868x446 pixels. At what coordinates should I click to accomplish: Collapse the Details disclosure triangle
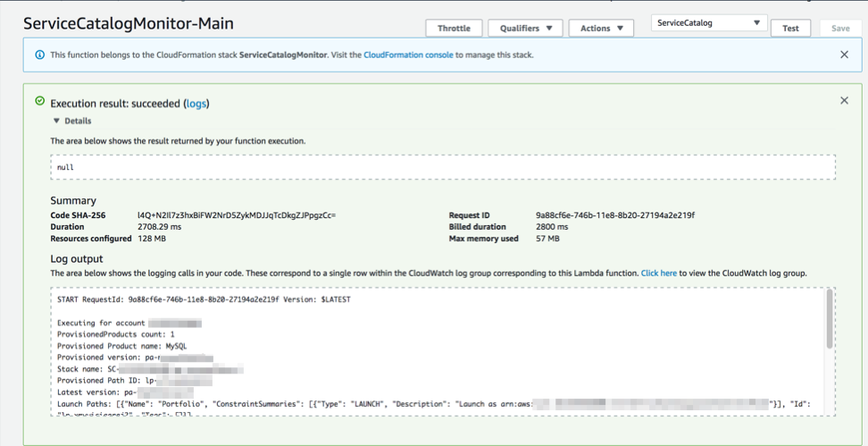tap(56, 121)
